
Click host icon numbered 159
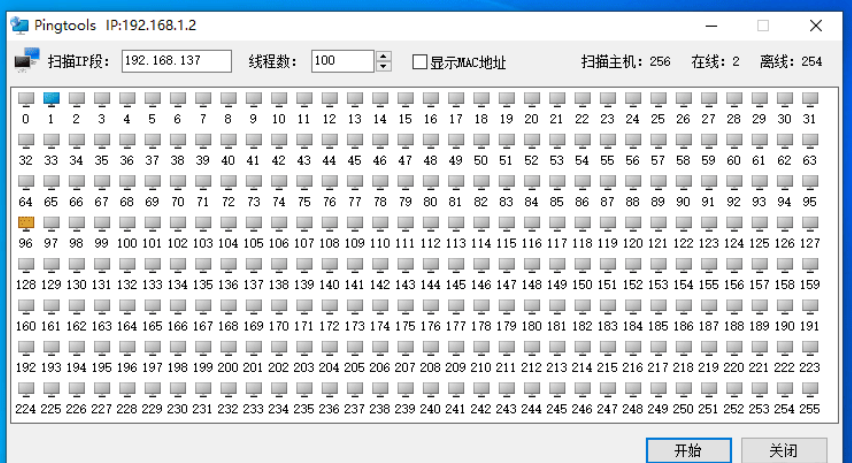[810, 265]
